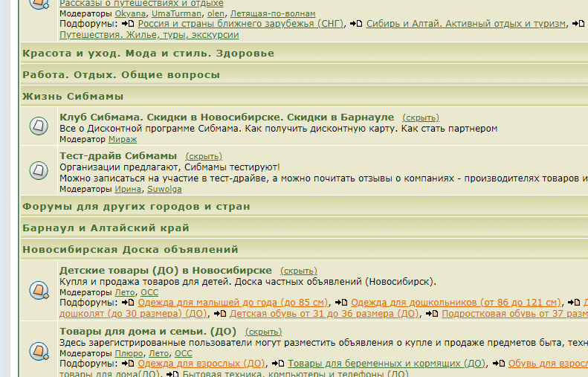Viewport: 588px width, 377px height.
Task: Open moderator profile Suwolga
Action: [164, 189]
